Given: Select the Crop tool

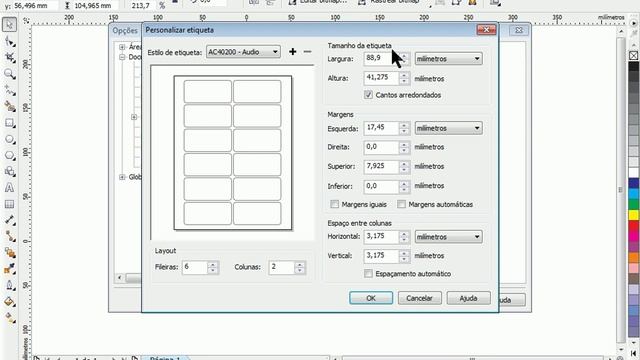Looking at the screenshot, I should click(9, 58).
